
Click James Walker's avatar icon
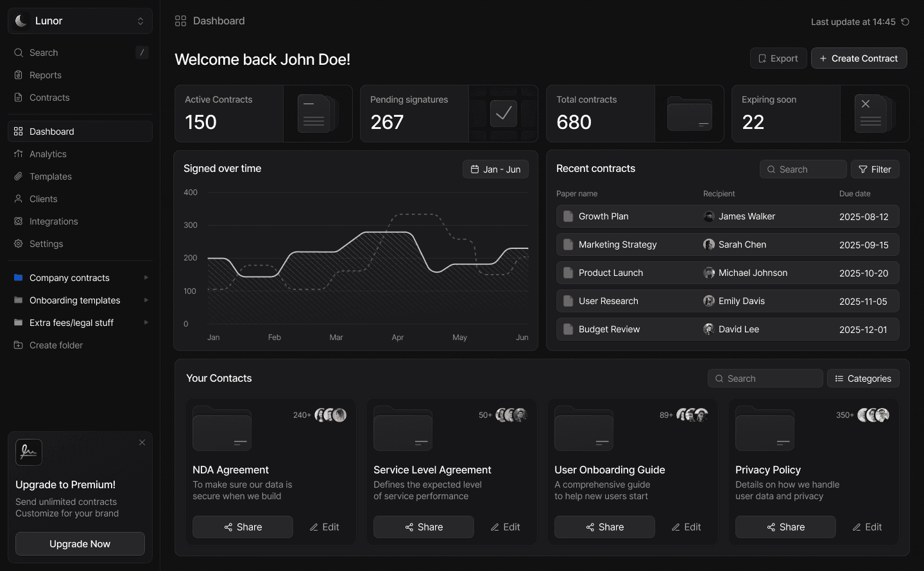coord(709,216)
